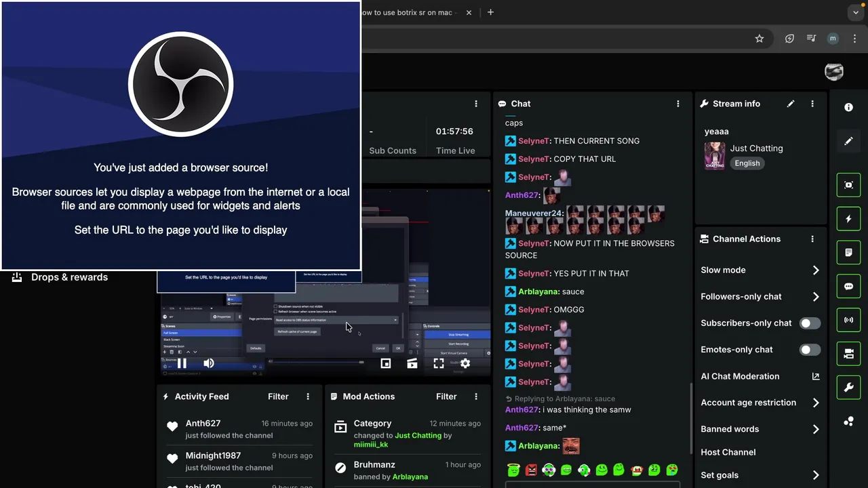Open the Chat panel three-dot menu
Image resolution: width=868 pixels, height=488 pixels.
point(678,104)
